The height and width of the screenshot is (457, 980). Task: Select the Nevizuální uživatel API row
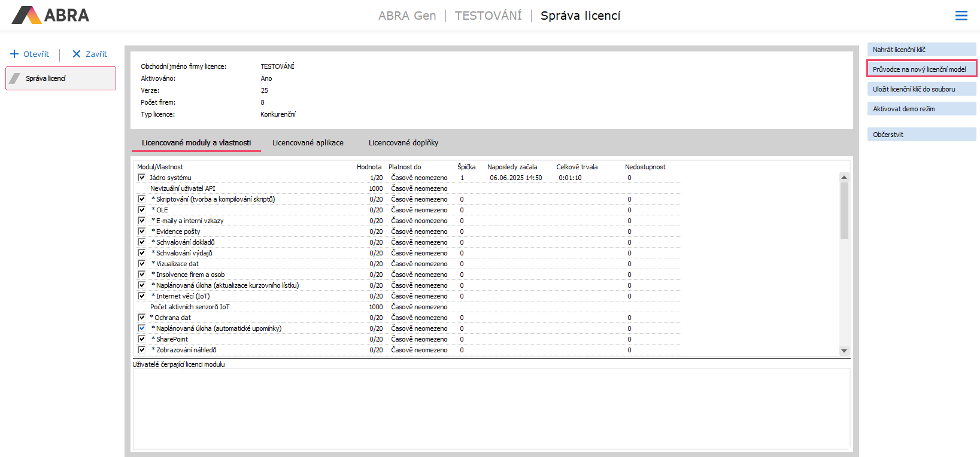409,188
